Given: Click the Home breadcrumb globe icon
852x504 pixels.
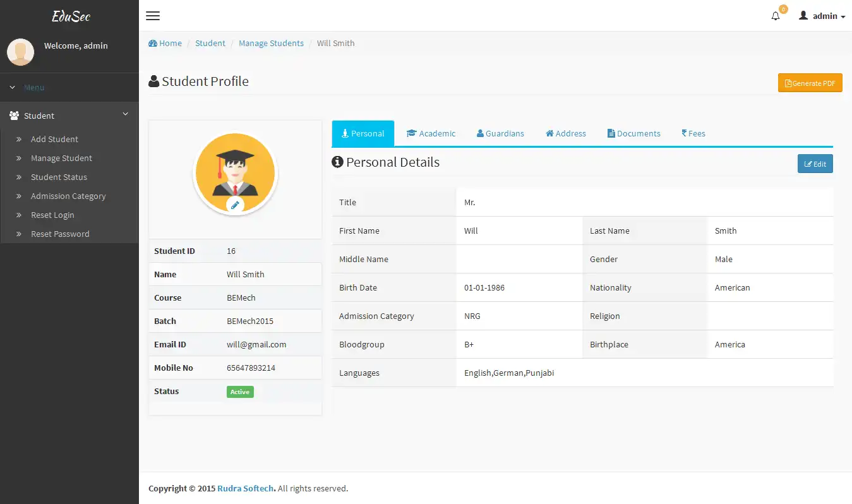Looking at the screenshot, I should (x=152, y=43).
